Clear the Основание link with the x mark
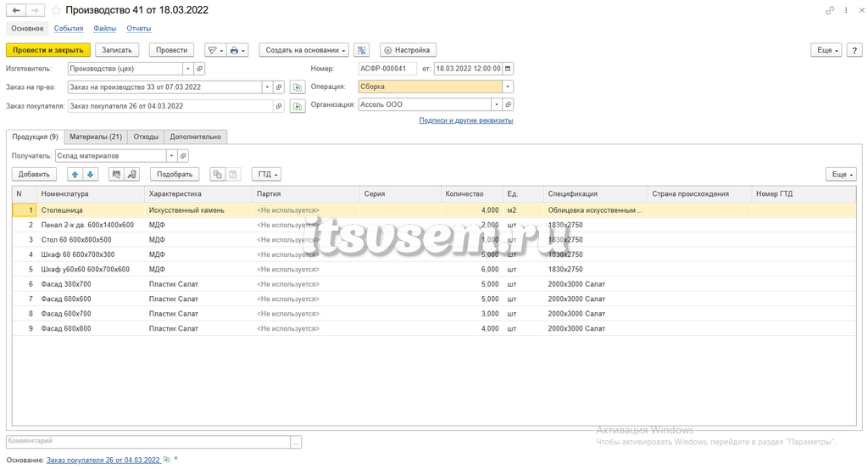 click(x=176, y=459)
